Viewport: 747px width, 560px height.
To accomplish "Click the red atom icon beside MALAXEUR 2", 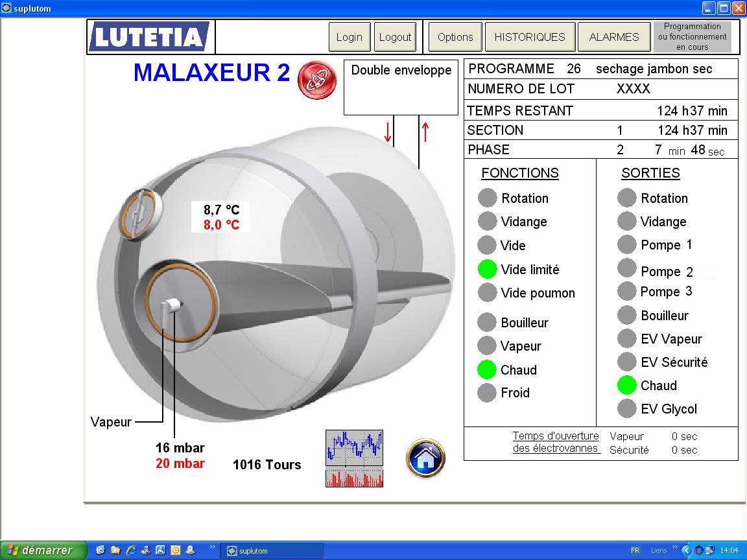I will point(316,80).
